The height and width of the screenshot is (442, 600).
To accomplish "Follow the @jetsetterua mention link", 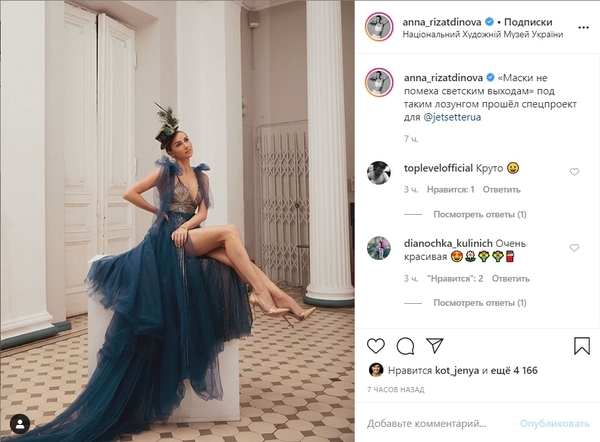I will tap(452, 117).
